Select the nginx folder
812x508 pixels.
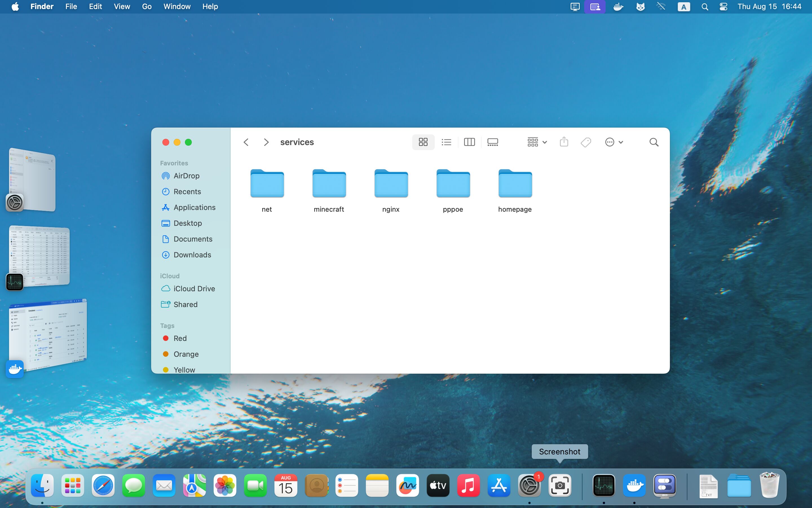coord(391,190)
